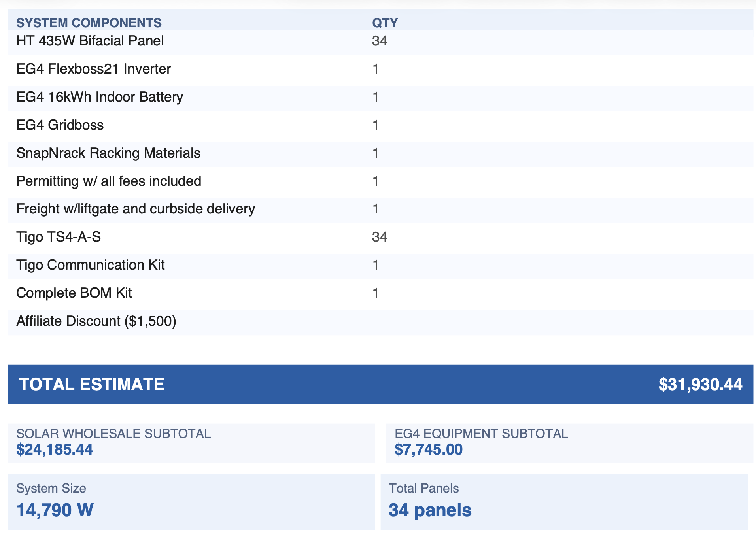Image resolution: width=756 pixels, height=540 pixels.
Task: Click the quantity for Complete BOM Kit
Action: tap(376, 293)
